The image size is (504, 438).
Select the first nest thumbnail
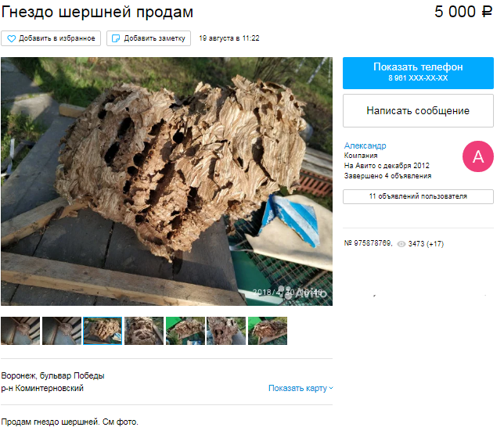tap(20, 331)
